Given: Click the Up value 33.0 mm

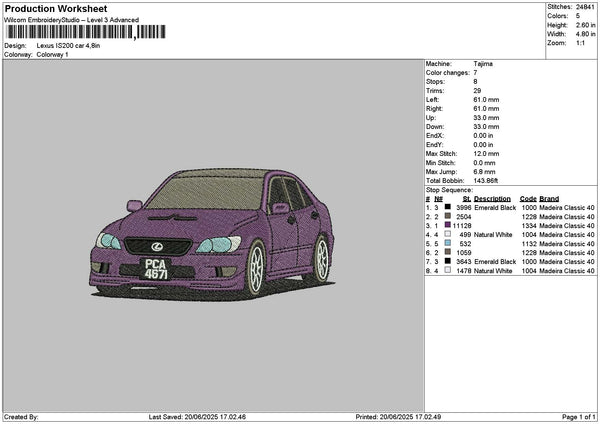Looking at the screenshot, I should pos(486,118).
